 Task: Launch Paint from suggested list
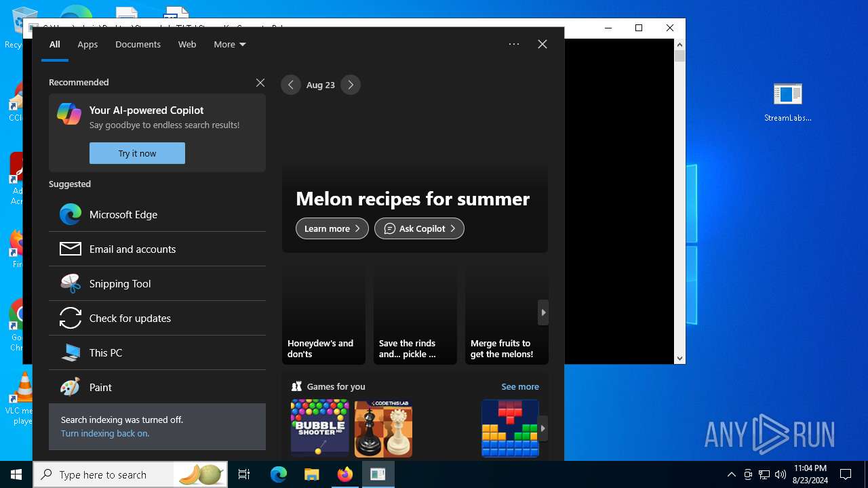[157, 387]
